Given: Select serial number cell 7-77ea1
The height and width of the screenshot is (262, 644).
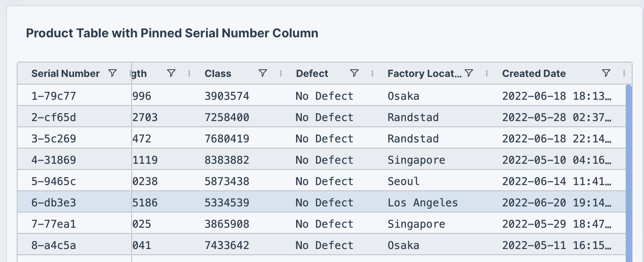Looking at the screenshot, I should pyautogui.click(x=53, y=224).
